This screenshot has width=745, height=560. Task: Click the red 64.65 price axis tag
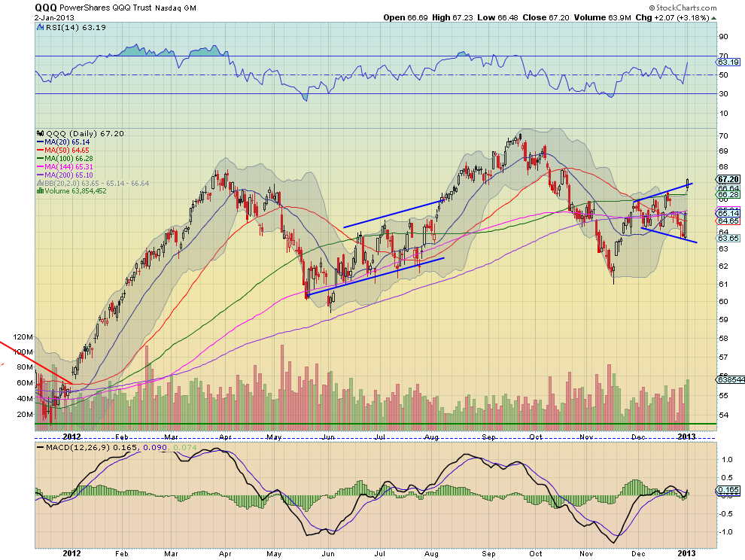pos(728,221)
